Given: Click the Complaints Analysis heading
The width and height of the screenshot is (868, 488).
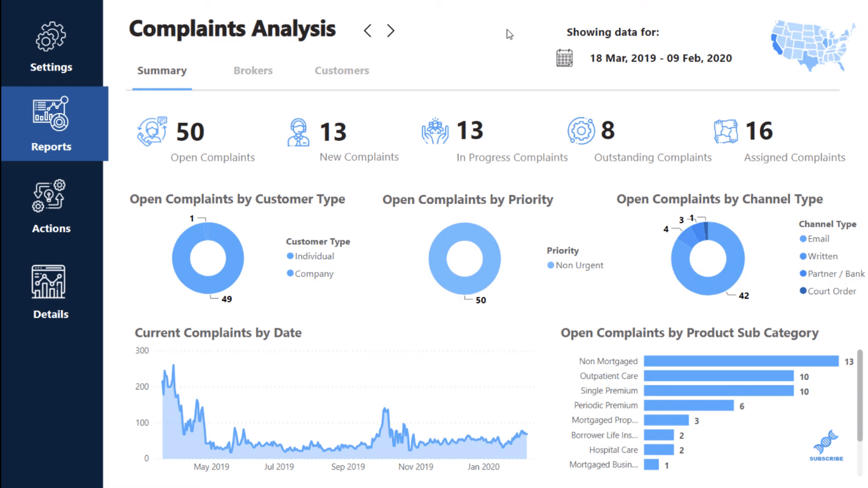Looking at the screenshot, I should coord(232,29).
